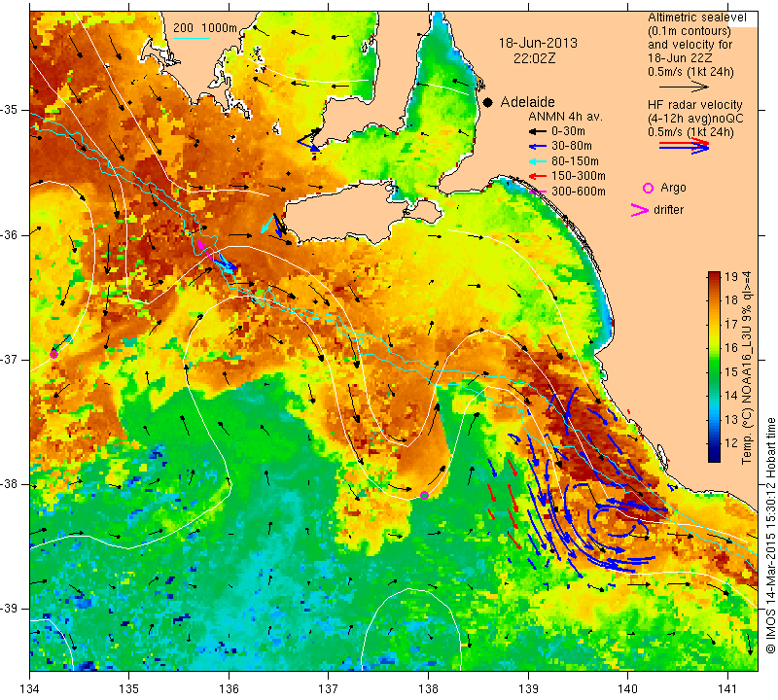
Task: Click the '150-300m' legend label
Action: [x=578, y=176]
